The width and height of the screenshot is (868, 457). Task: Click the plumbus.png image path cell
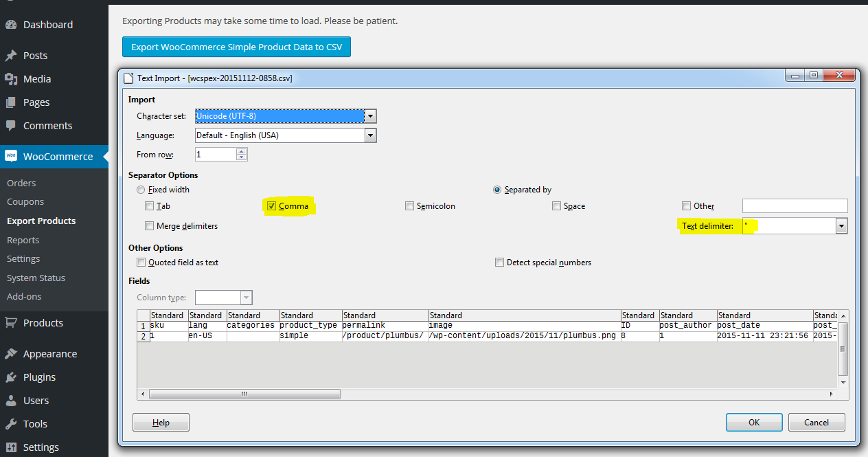tap(525, 336)
